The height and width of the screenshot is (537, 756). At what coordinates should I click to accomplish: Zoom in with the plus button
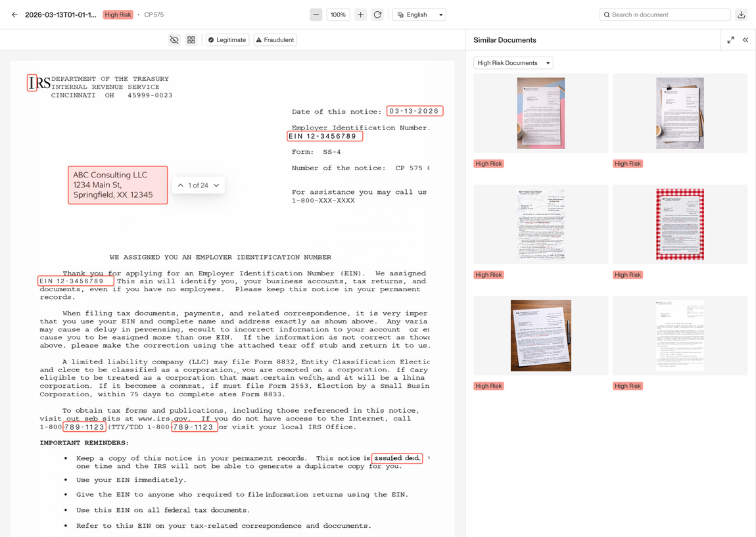[361, 14]
